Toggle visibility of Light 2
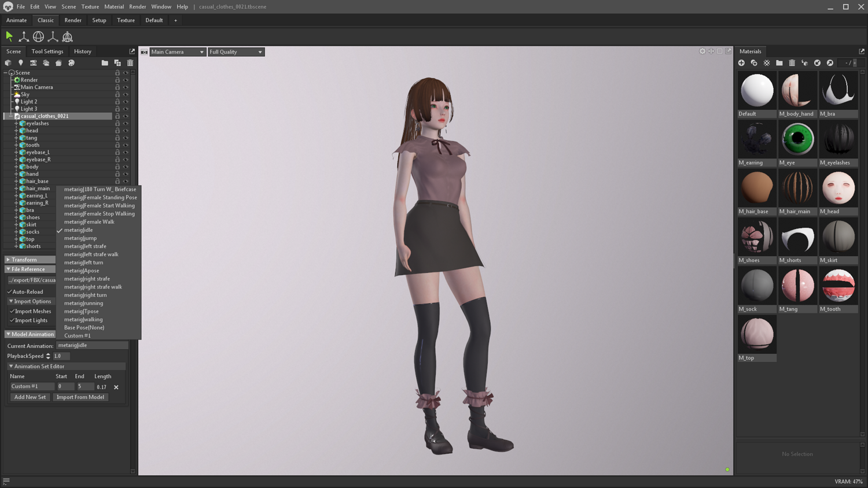Image resolution: width=868 pixels, height=488 pixels. click(x=126, y=102)
